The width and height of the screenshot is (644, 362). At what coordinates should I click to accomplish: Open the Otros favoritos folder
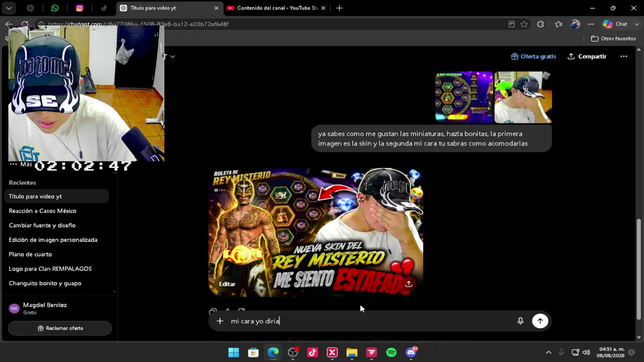click(x=613, y=39)
